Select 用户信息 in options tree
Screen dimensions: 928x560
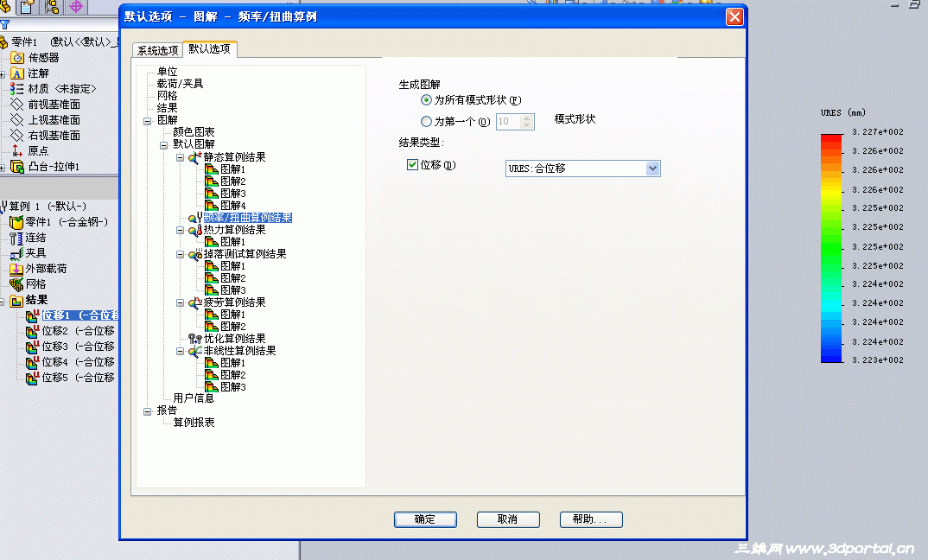click(194, 398)
